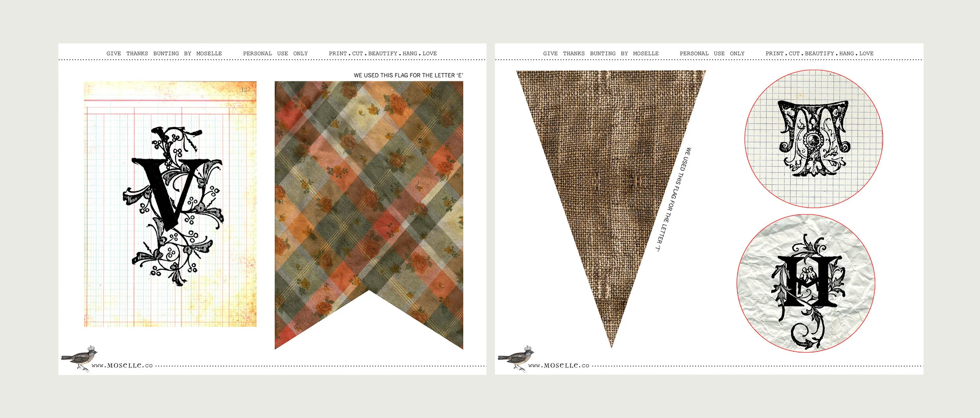Click the ornate letter V ledger flag
The height and width of the screenshot is (418, 980).
(x=170, y=204)
